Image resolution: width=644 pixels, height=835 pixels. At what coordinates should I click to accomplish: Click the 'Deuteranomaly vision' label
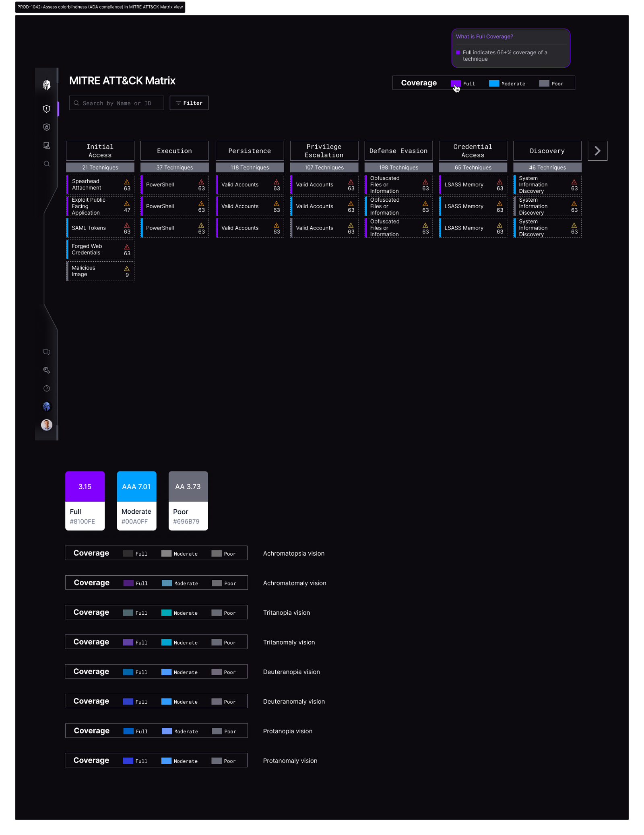coord(294,702)
